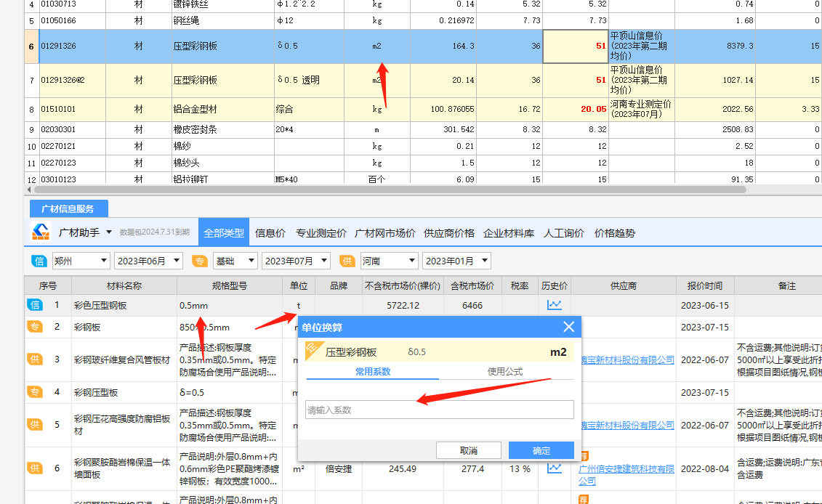The width and height of the screenshot is (822, 504).
Task: Open history price chart for 彩色压型钢板
Action: pos(554,305)
